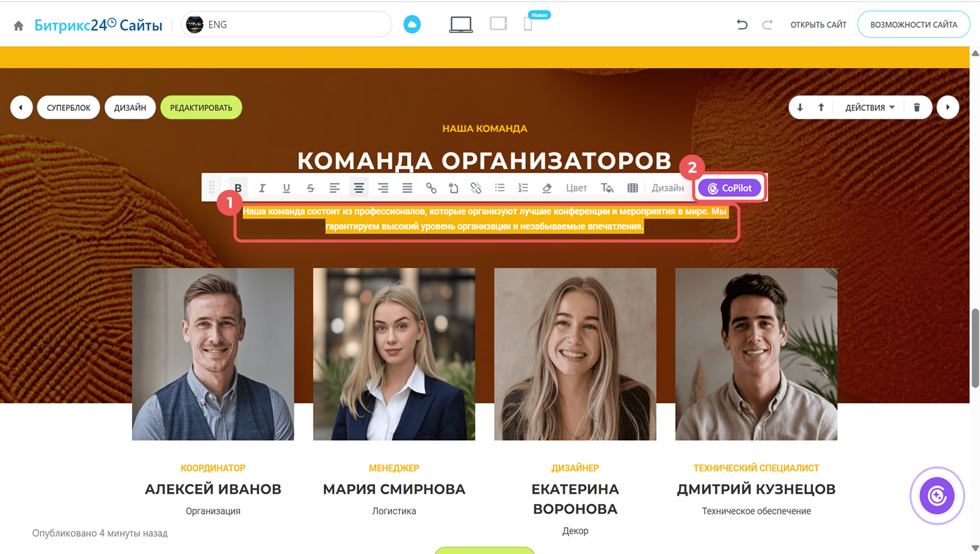Click Открыть сайт link
Image resolution: width=980 pixels, height=554 pixels.
[x=818, y=24]
